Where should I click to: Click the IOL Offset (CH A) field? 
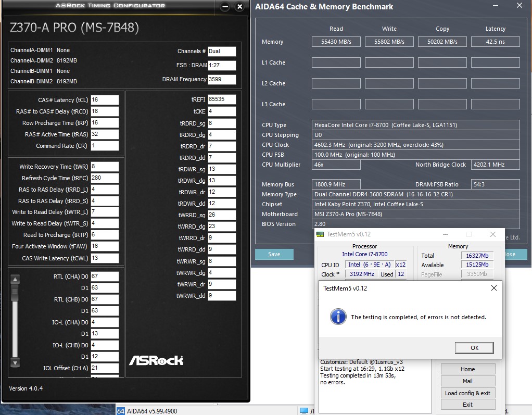click(105, 368)
